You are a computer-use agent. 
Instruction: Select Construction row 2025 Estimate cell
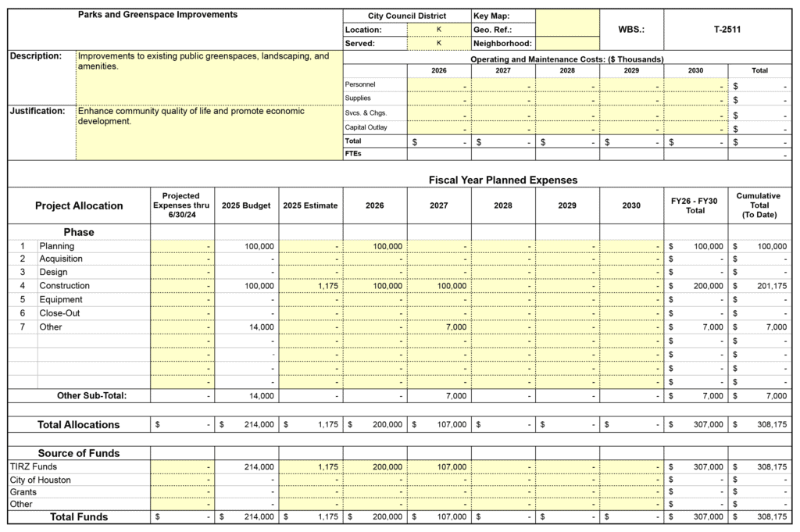(310, 286)
